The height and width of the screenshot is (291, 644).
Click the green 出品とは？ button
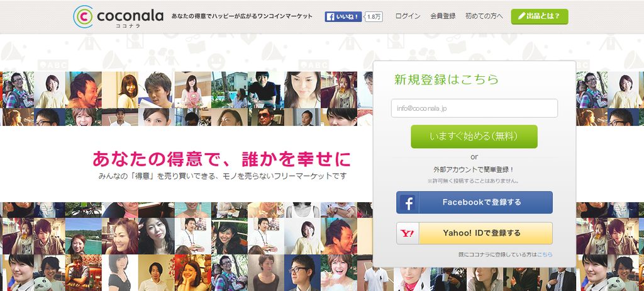[x=540, y=16]
